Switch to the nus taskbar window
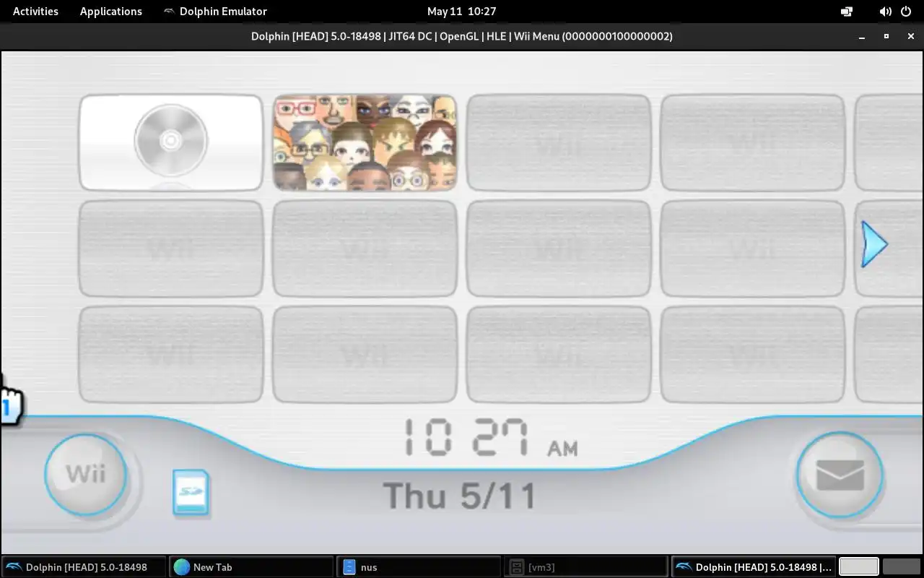This screenshot has width=924, height=578. [x=419, y=567]
